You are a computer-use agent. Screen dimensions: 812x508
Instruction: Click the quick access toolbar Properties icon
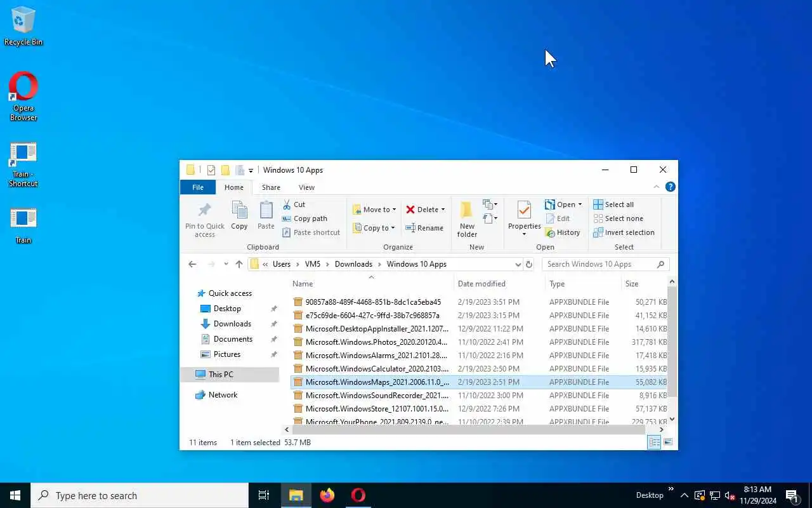click(211, 170)
